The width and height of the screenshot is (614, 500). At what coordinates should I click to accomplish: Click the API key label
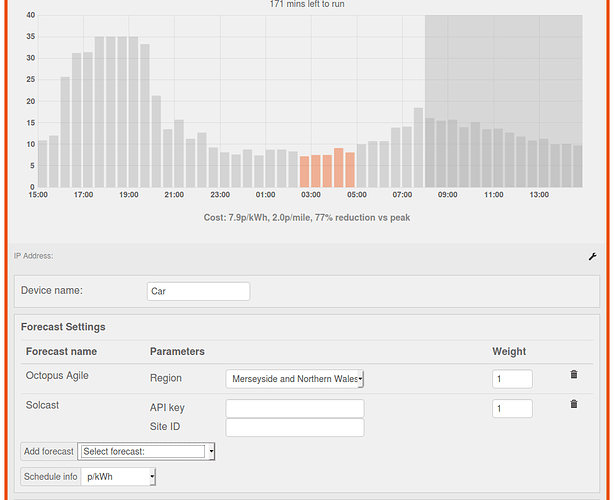[x=167, y=408]
